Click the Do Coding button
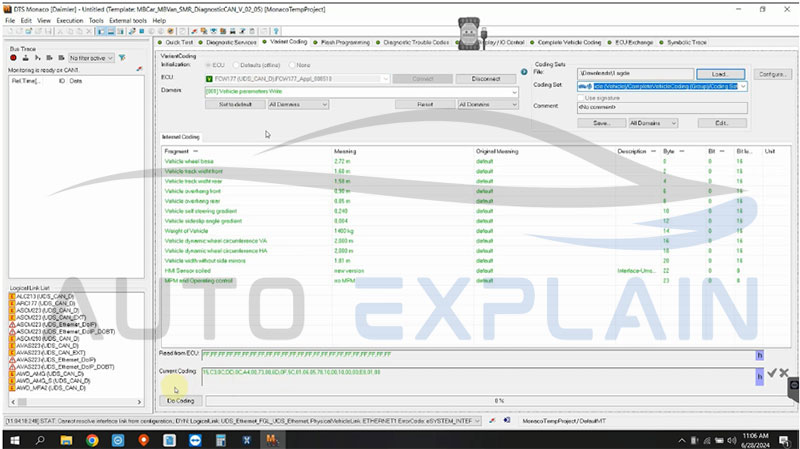Screen dimensions: 800x449 (181, 401)
